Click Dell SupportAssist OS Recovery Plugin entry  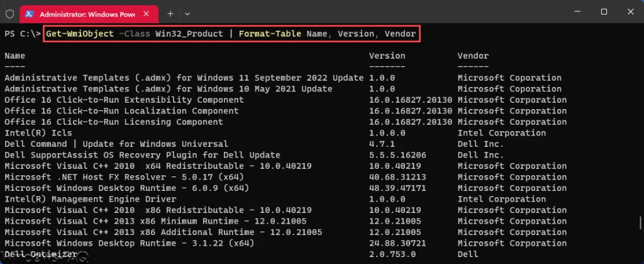[143, 155]
